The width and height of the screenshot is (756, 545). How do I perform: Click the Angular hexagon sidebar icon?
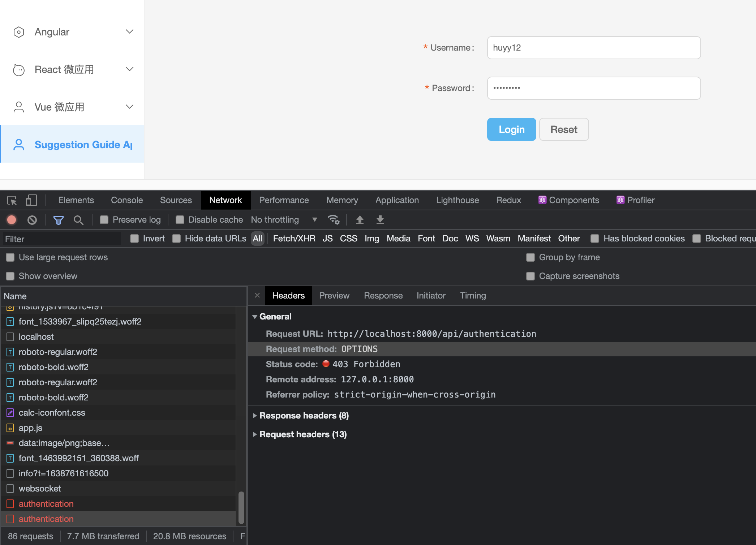coord(19,32)
